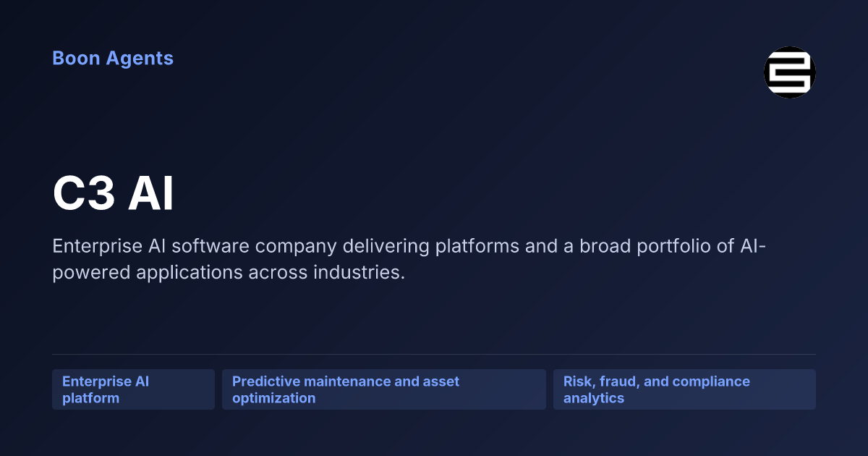Image resolution: width=868 pixels, height=456 pixels.
Task: Select Predictive maintenance and asset optimization tag
Action: coord(384,389)
